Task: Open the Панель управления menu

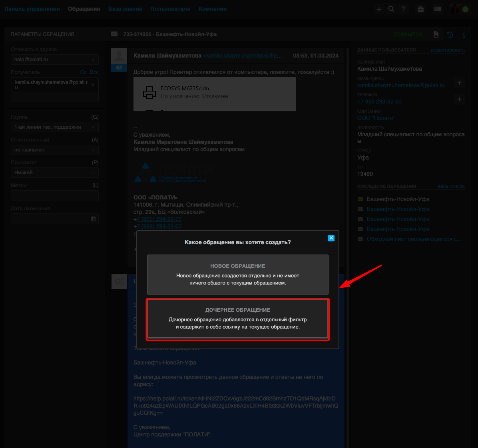Action: pos(32,9)
